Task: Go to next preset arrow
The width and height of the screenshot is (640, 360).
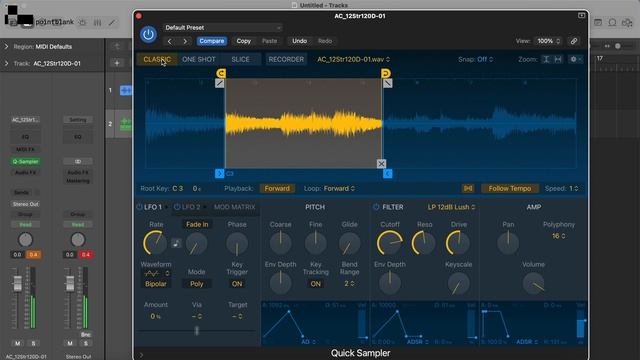Action: coord(185,41)
